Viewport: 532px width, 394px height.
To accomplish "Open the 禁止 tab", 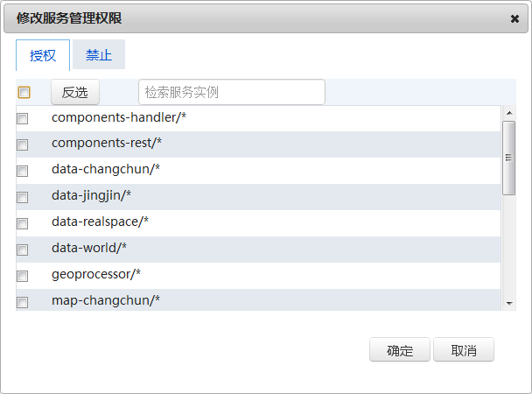I will (x=99, y=55).
